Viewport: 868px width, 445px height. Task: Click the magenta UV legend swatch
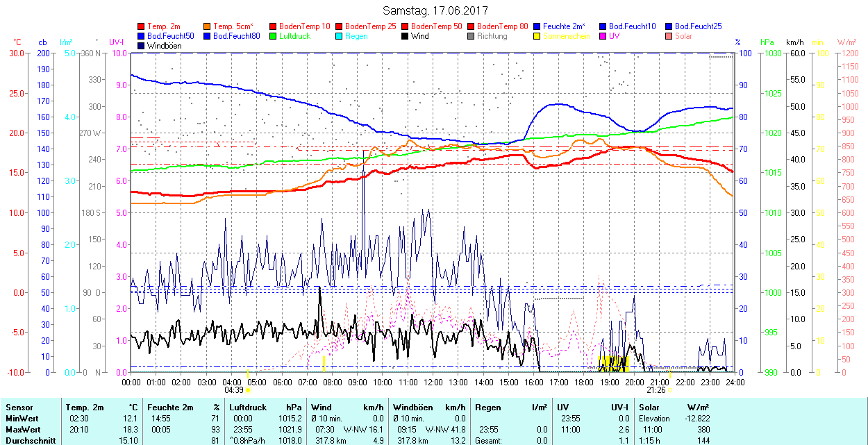coord(603,36)
